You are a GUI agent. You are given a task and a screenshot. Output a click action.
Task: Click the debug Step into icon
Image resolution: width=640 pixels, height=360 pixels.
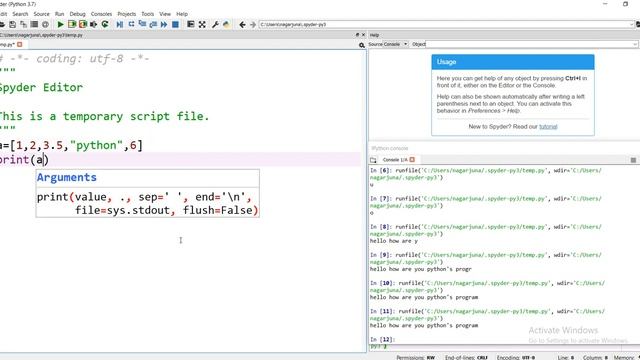142,24
